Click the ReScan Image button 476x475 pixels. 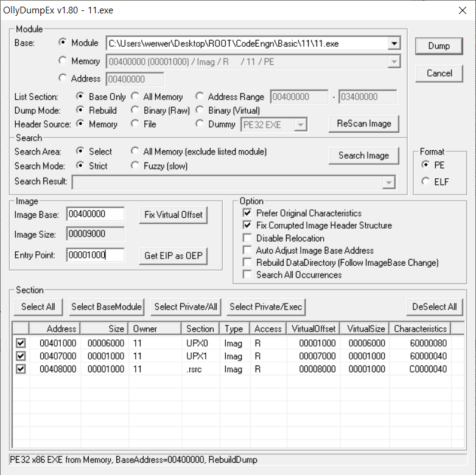click(x=363, y=123)
